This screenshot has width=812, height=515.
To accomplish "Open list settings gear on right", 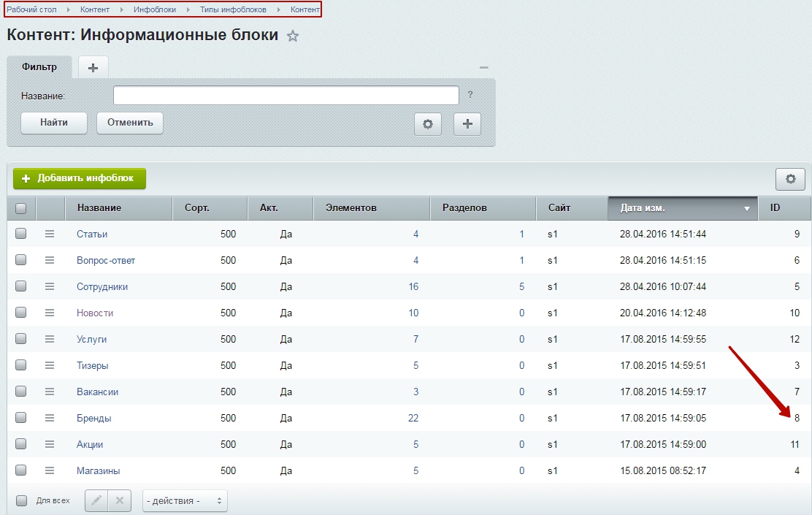I will click(790, 179).
